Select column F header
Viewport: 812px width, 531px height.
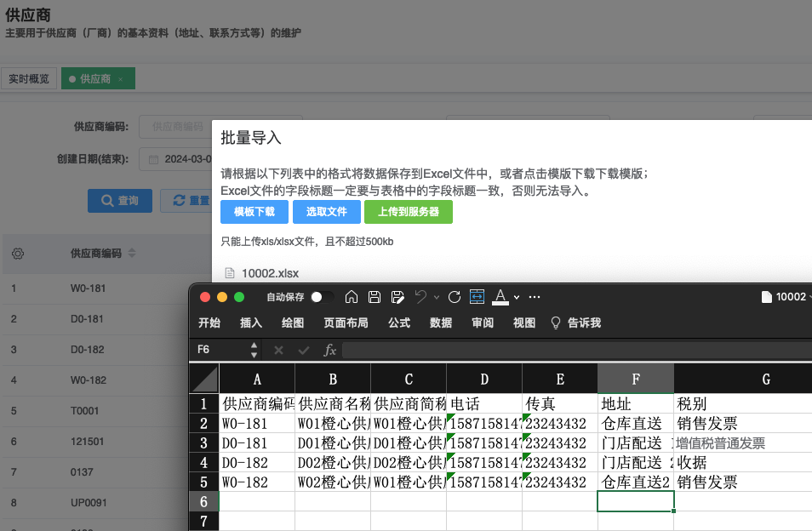click(x=636, y=379)
